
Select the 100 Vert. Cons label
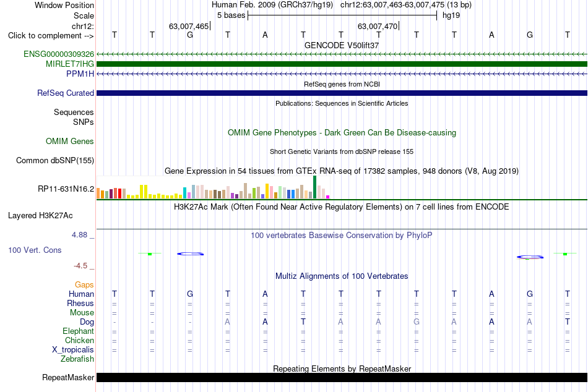tap(35, 250)
